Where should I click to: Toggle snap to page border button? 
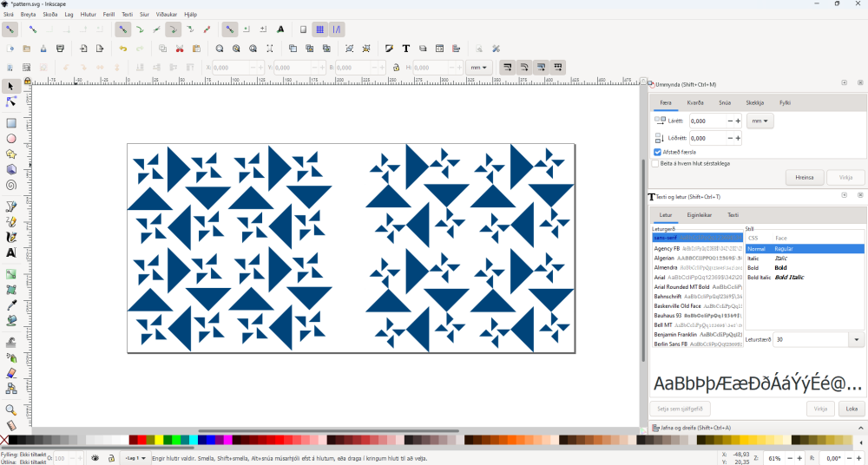pyautogui.click(x=303, y=29)
